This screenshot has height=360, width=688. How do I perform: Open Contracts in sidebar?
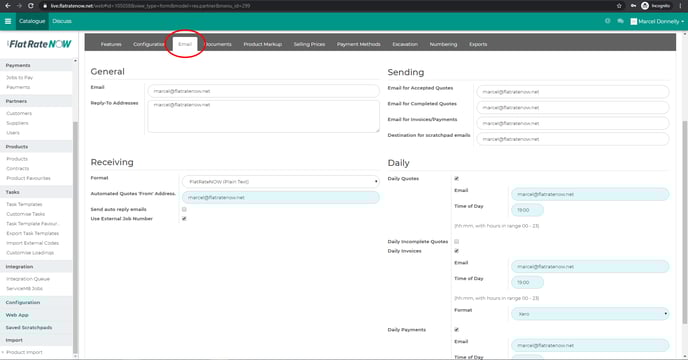[18, 169]
